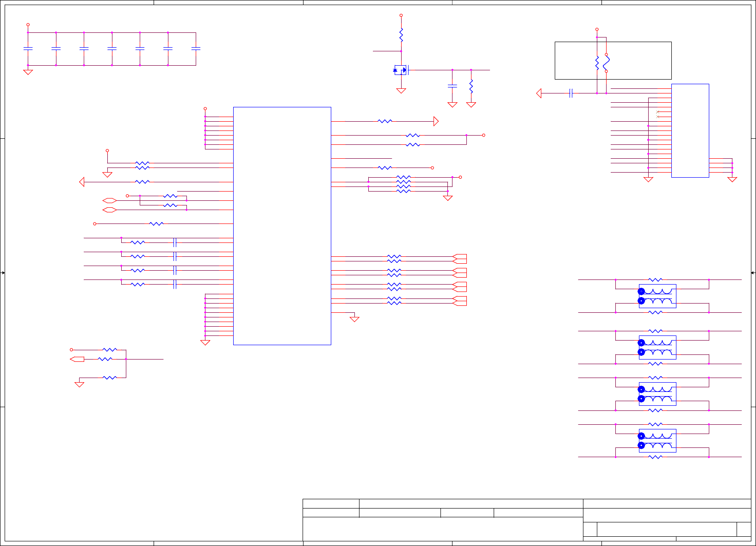Select the box enclosing the two resistors at upper right
756x546 pixels.
tap(613, 61)
